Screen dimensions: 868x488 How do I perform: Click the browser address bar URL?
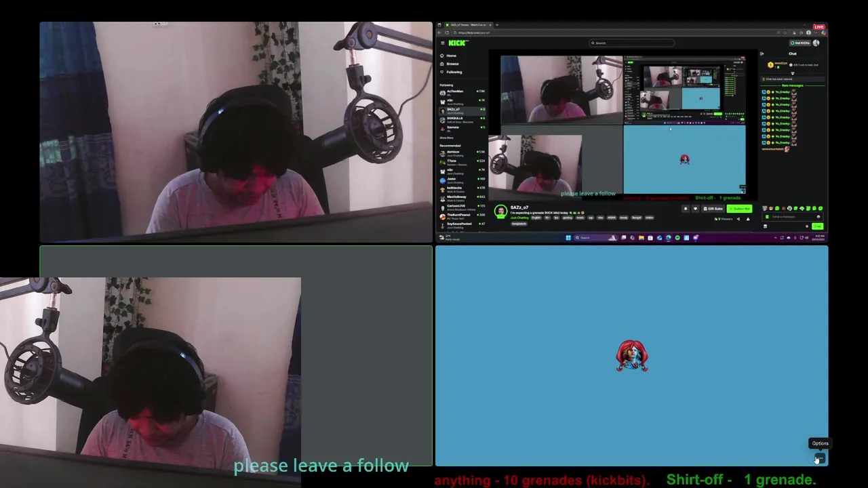click(x=474, y=33)
